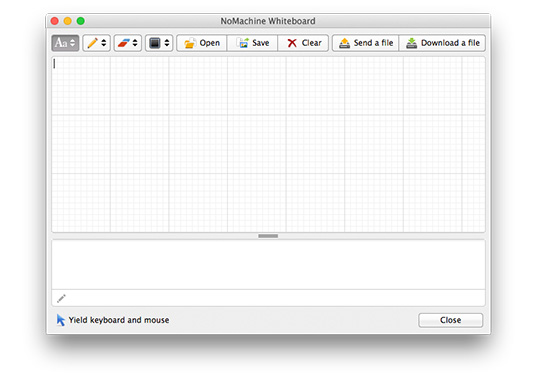
Task: Click the pencil icon in chat input
Action: pyautogui.click(x=61, y=298)
